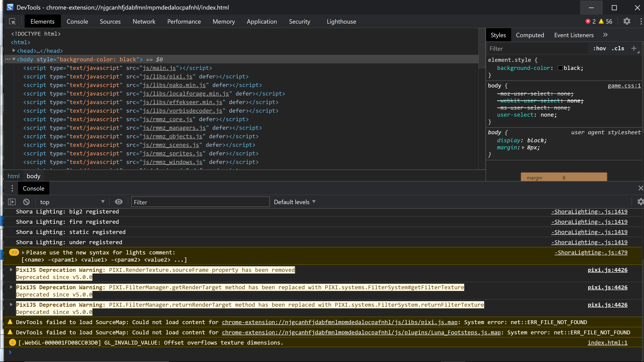
Task: Select the html breadcrumb
Action: [x=13, y=176]
